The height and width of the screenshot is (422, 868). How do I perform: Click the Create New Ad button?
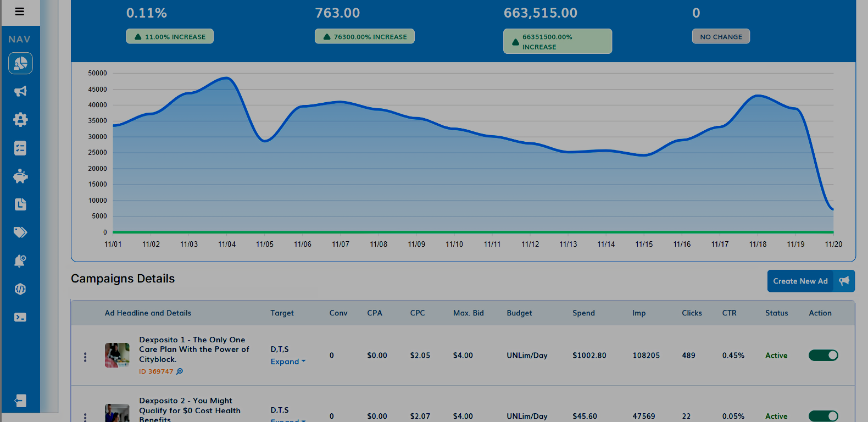(x=810, y=281)
